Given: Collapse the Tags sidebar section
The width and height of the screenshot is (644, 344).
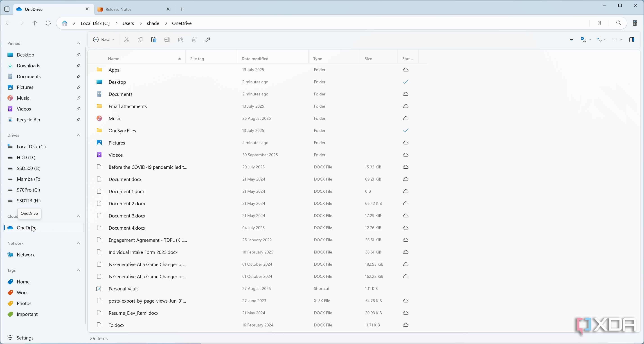Looking at the screenshot, I should click(79, 270).
